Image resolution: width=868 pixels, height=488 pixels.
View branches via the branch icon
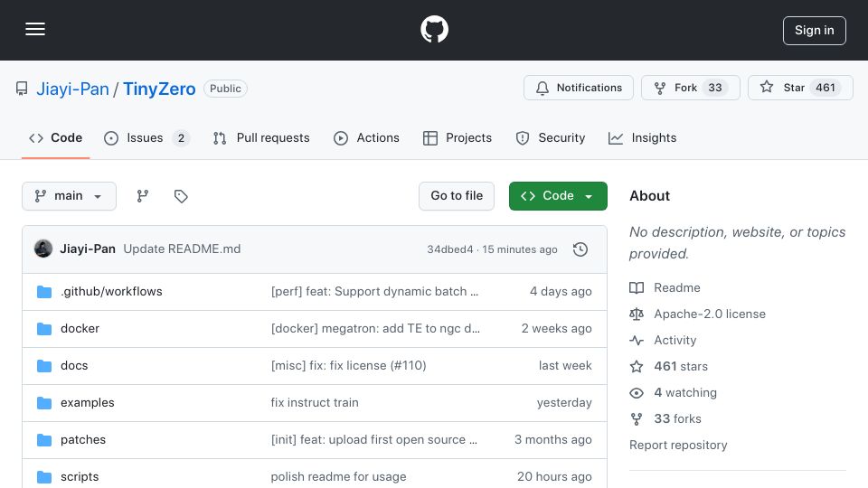(x=143, y=196)
